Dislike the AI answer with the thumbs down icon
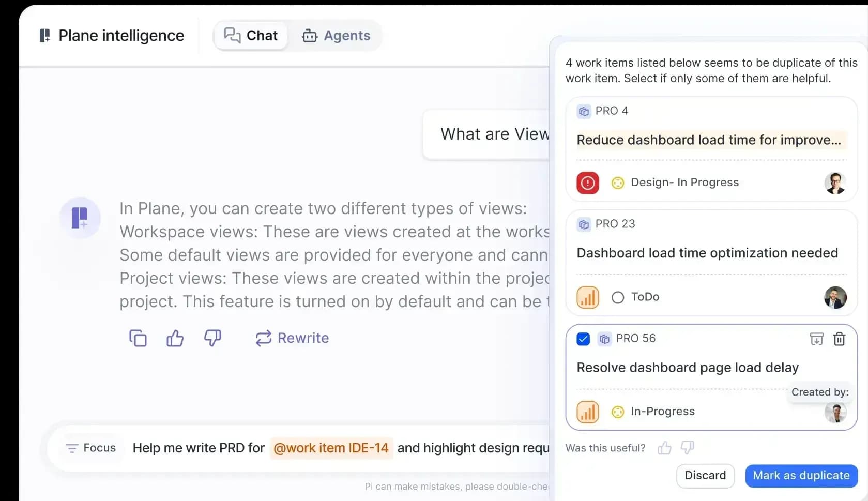The width and height of the screenshot is (868, 501). click(x=212, y=338)
